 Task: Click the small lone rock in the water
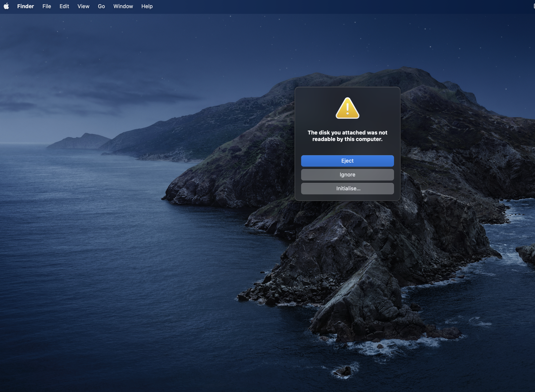click(x=344, y=371)
